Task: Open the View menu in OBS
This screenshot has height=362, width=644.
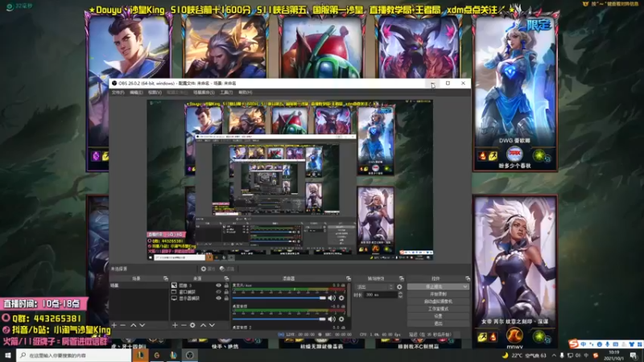Action: 155,93
